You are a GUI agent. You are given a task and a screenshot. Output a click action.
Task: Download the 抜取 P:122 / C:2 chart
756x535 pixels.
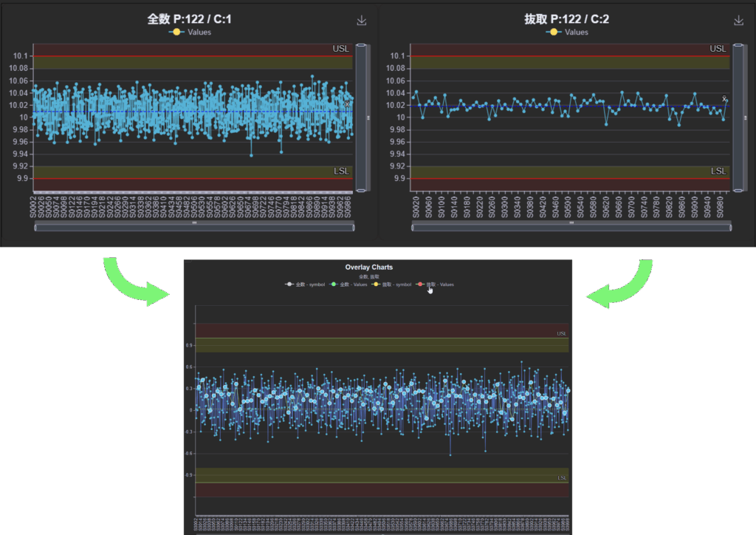[x=738, y=21]
